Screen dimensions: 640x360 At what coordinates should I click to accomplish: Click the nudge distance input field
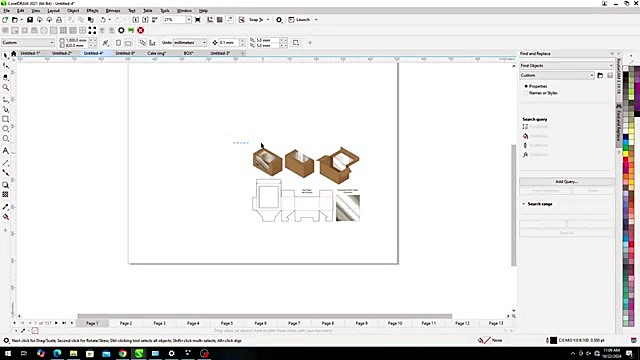[229, 42]
